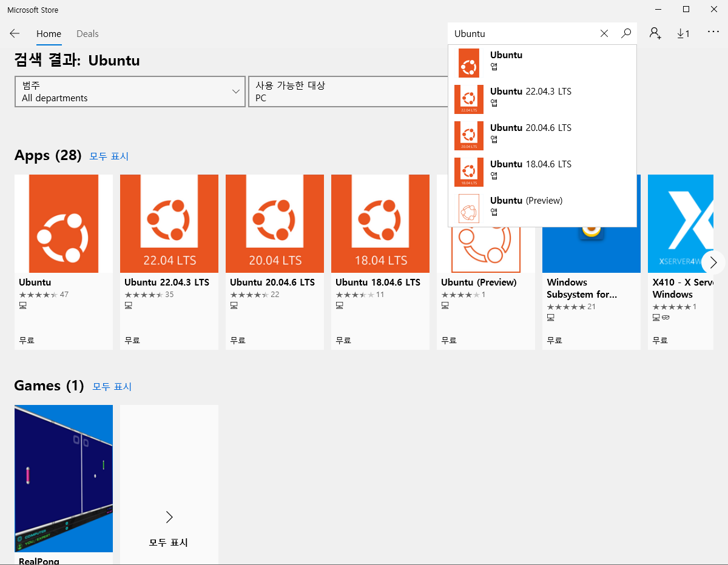Click the Ubuntu 20.04.6 LTS title text
Image resolution: width=728 pixels, height=565 pixels.
[272, 282]
